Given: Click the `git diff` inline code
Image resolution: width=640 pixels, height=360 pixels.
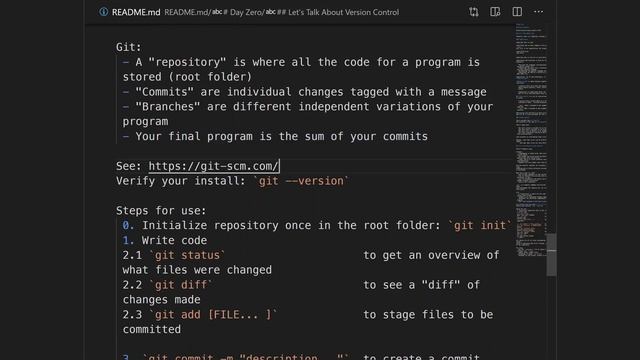Looking at the screenshot, I should pyautogui.click(x=180, y=285).
